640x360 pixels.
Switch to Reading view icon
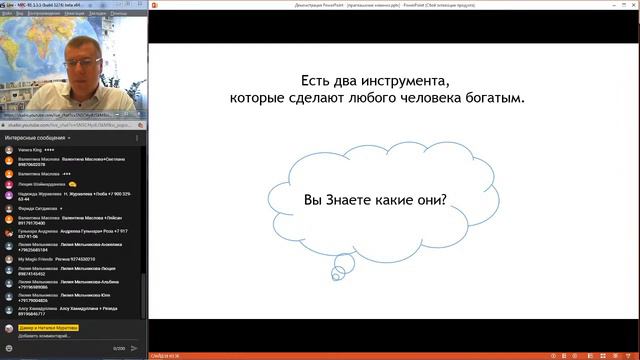[x=616, y=356]
